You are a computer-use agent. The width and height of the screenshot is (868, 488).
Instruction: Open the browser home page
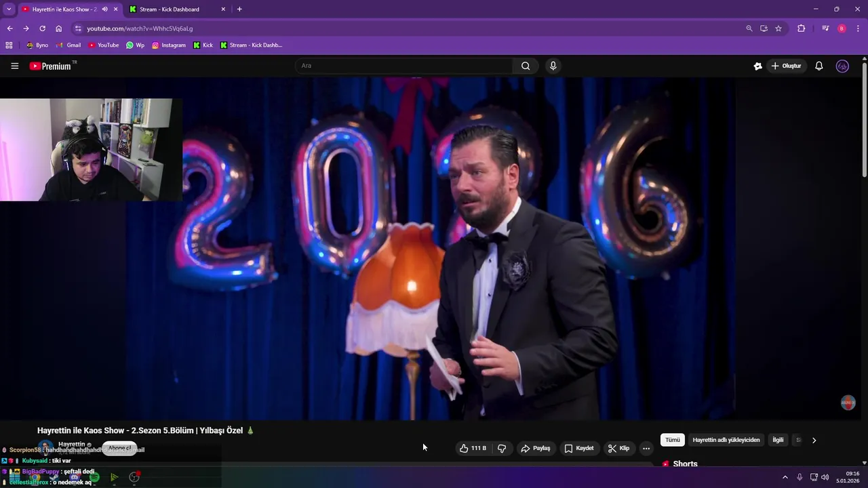click(58, 28)
